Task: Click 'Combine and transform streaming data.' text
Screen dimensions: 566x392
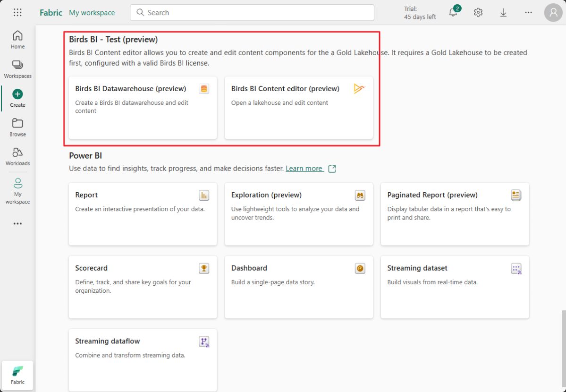Action: (130, 355)
